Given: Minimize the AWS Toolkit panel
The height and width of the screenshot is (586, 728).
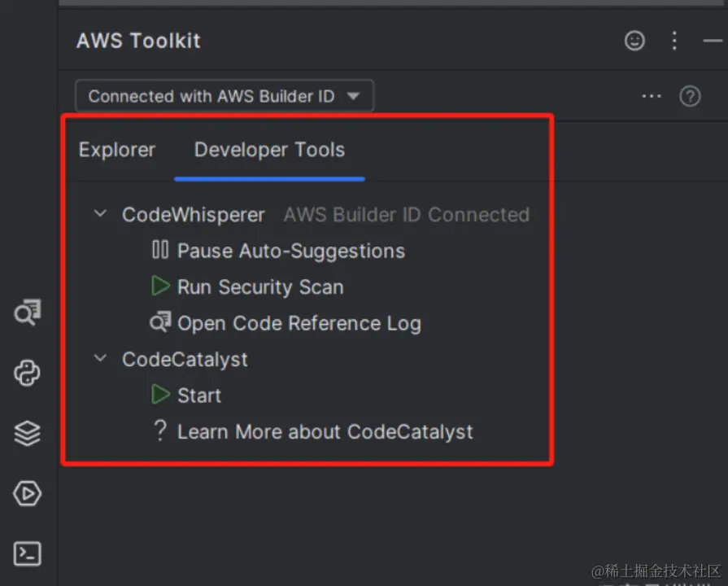Looking at the screenshot, I should coord(712,41).
